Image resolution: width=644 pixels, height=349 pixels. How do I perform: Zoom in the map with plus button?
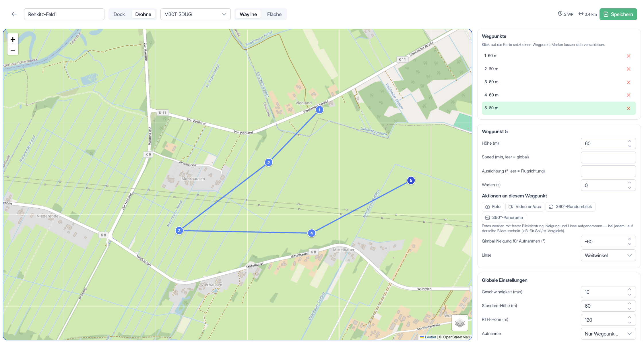click(x=13, y=39)
